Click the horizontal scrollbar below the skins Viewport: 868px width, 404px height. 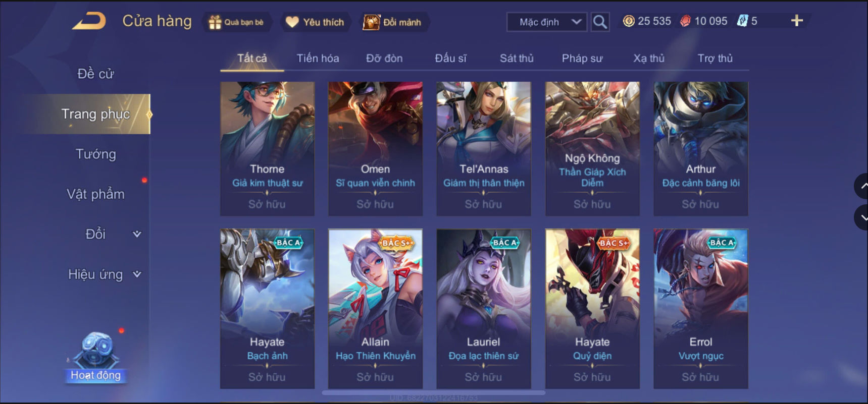point(433,392)
